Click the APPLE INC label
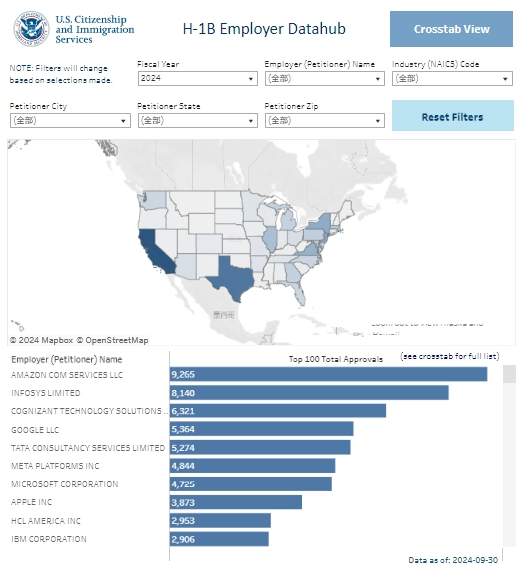 coord(31,502)
